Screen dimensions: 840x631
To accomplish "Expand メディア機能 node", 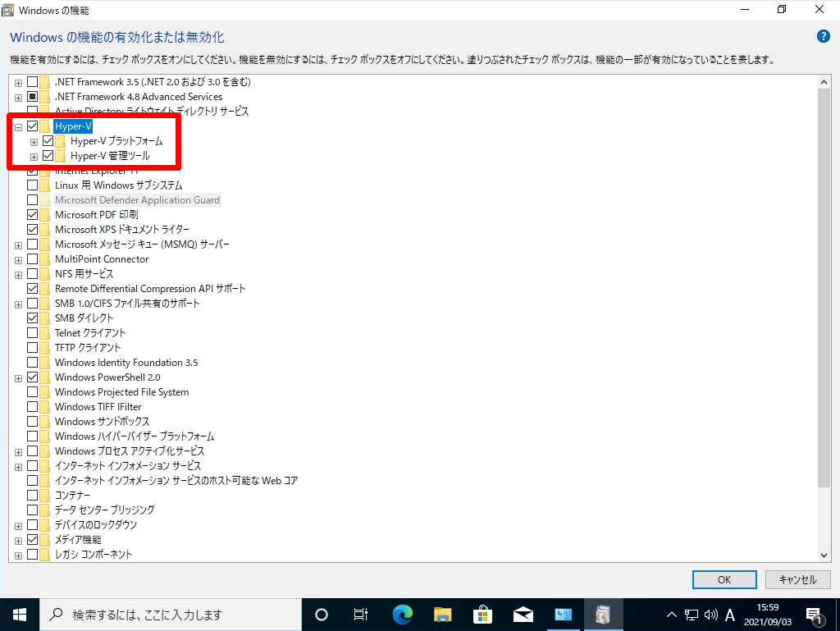I will (18, 541).
